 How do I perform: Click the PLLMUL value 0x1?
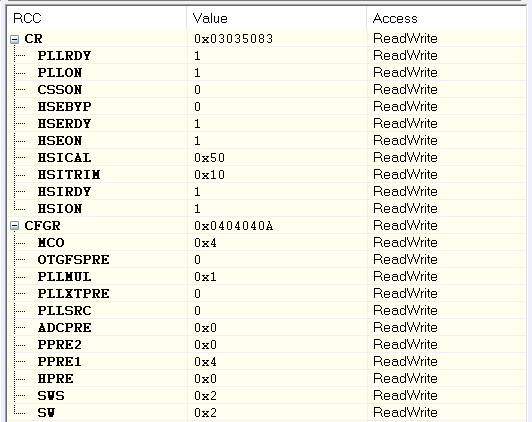tap(205, 277)
